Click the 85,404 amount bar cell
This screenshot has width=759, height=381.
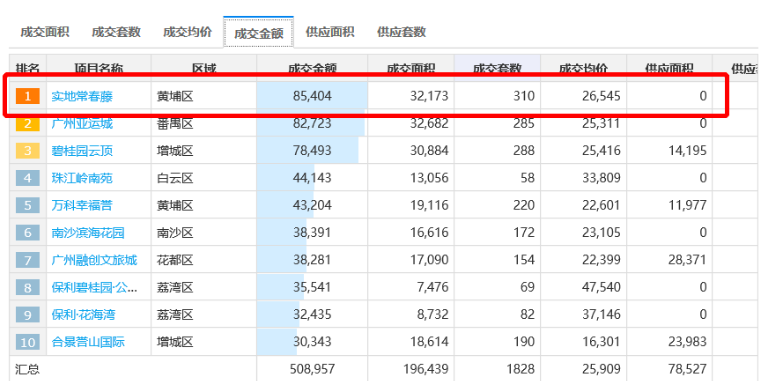312,96
